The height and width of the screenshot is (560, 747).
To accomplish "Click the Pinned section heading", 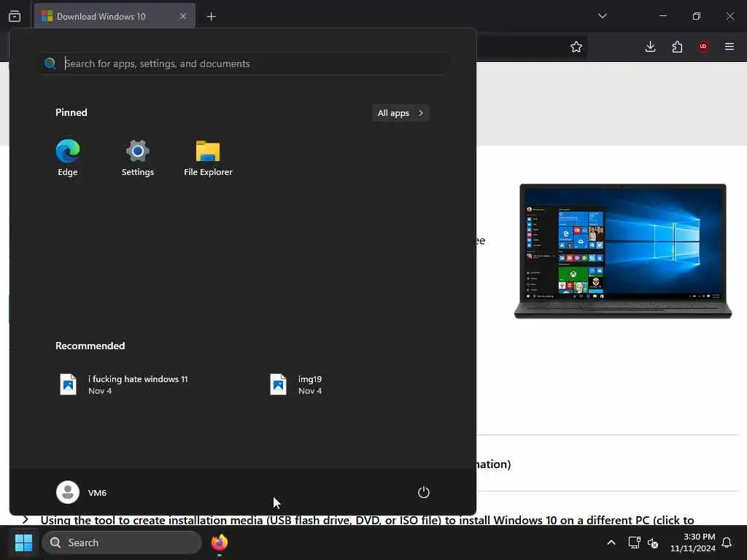I will pos(71,112).
